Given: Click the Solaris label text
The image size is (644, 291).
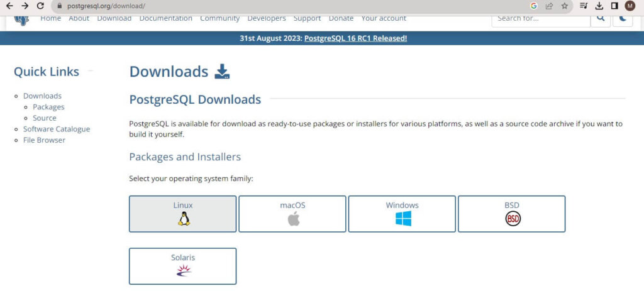Looking at the screenshot, I should pyautogui.click(x=183, y=258).
